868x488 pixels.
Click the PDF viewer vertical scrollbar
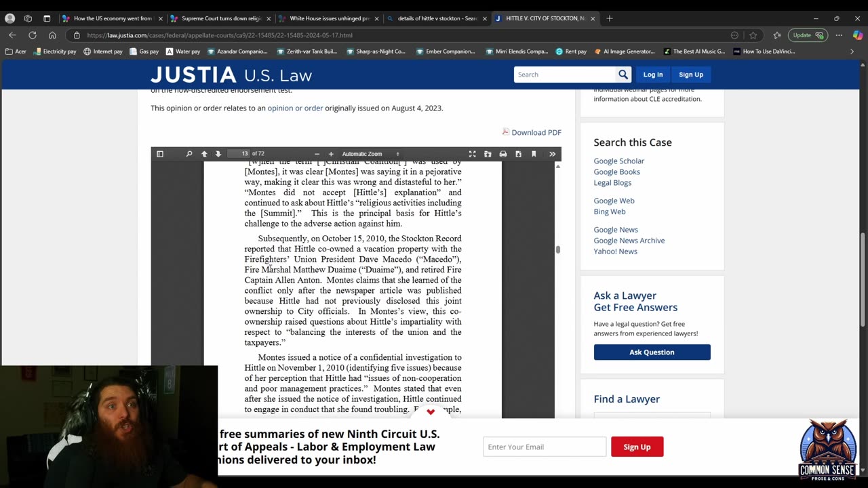558,249
